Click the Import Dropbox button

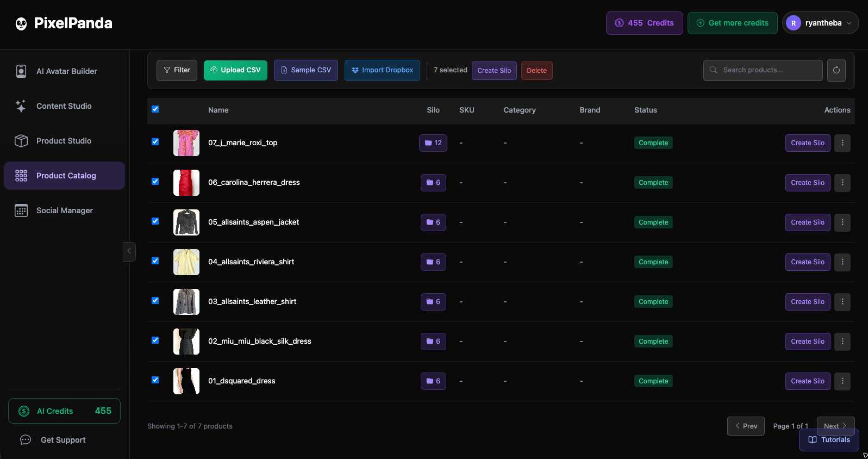tap(382, 70)
